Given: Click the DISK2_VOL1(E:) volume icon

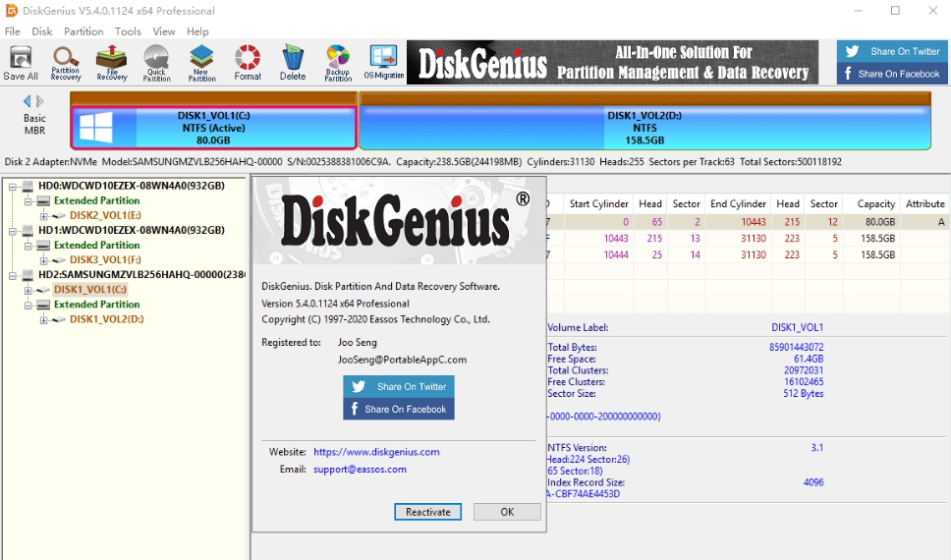Looking at the screenshot, I should tap(59, 215).
